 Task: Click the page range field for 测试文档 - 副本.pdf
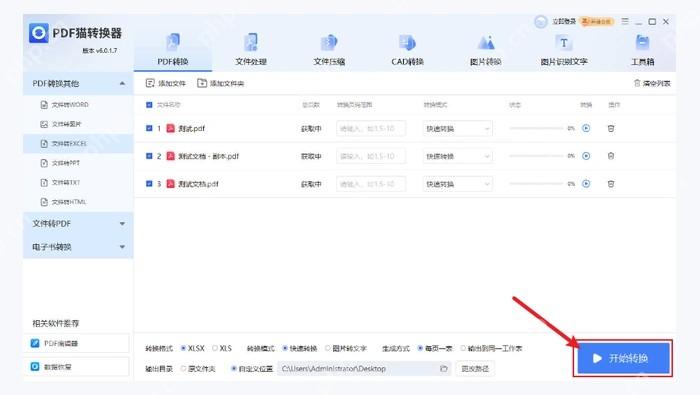(x=371, y=156)
